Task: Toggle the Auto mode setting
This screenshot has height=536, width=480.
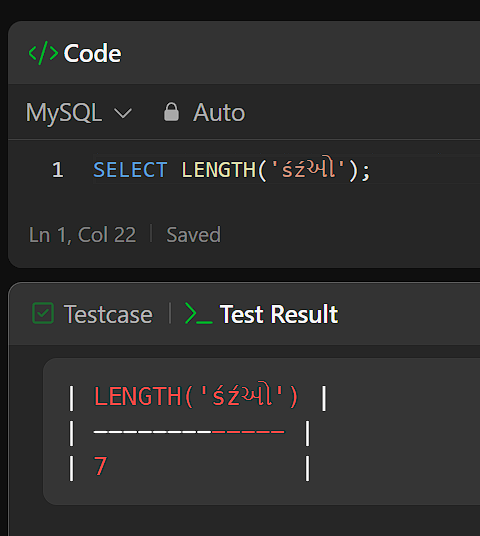Action: point(204,112)
